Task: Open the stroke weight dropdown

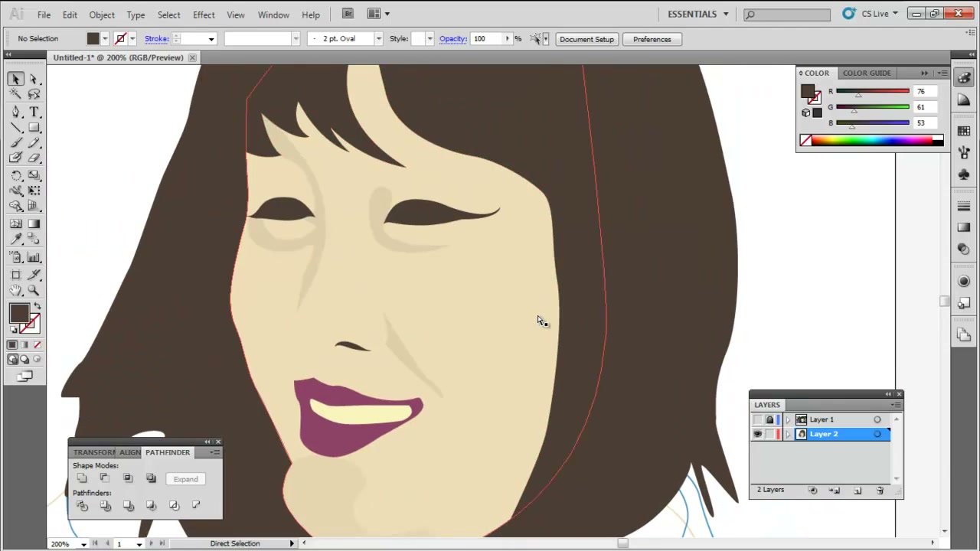Action: [211, 39]
